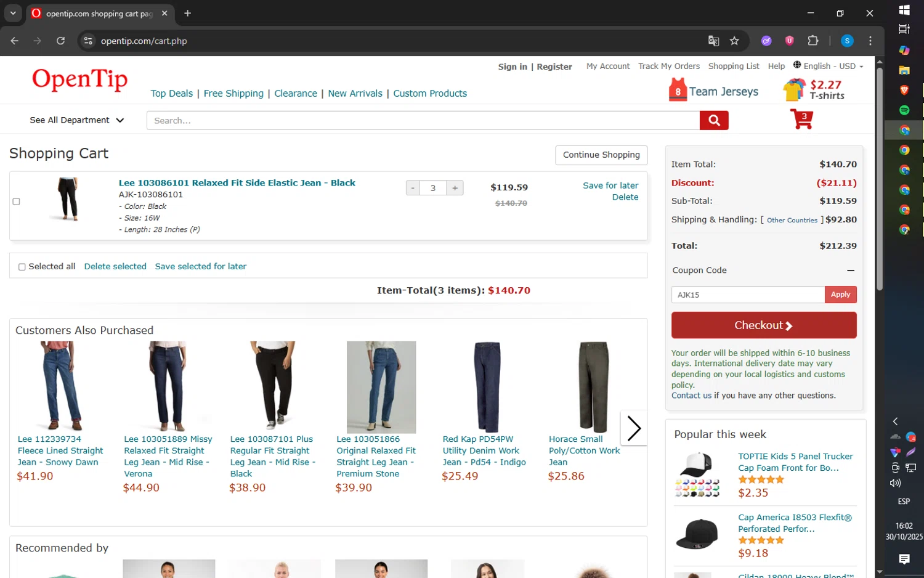The image size is (924, 578).
Task: Open Track My Orders link
Action: click(669, 66)
